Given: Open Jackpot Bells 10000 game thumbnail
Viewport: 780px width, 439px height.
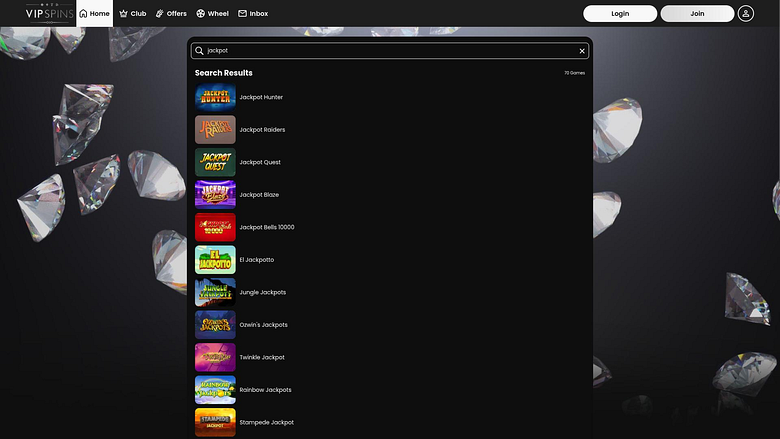Looking at the screenshot, I should pyautogui.click(x=215, y=227).
